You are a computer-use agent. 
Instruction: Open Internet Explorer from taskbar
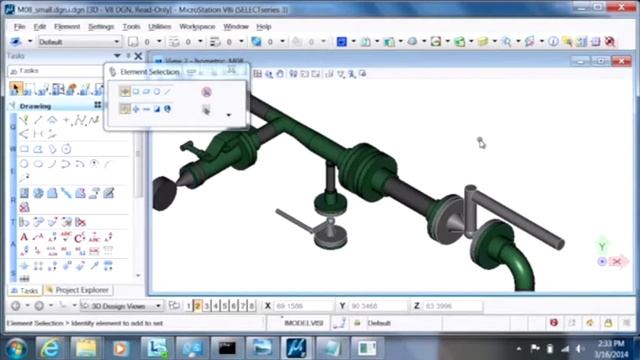50,348
